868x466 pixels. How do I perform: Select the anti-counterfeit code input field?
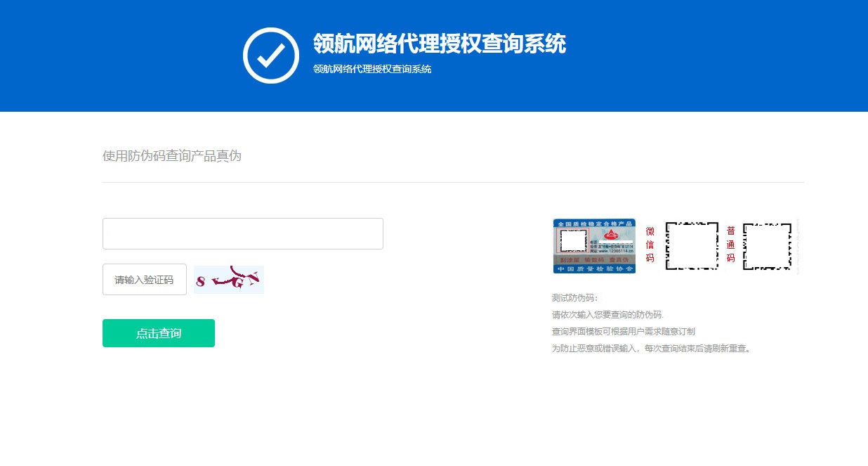pos(242,233)
